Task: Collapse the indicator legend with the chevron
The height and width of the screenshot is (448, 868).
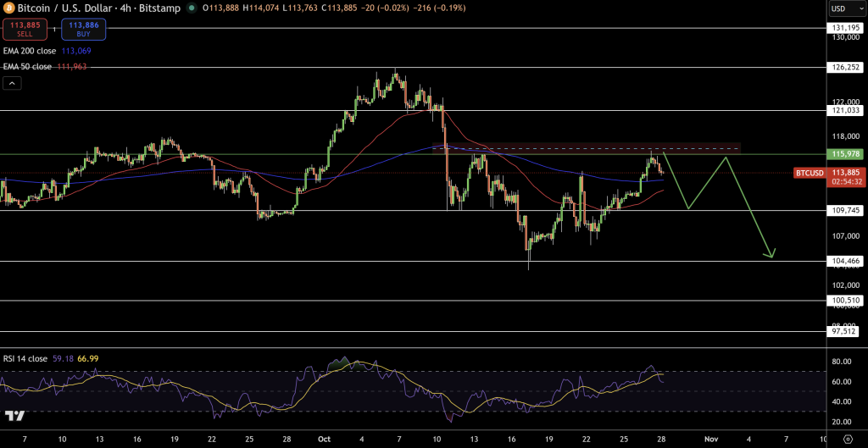Action: pos(13,83)
